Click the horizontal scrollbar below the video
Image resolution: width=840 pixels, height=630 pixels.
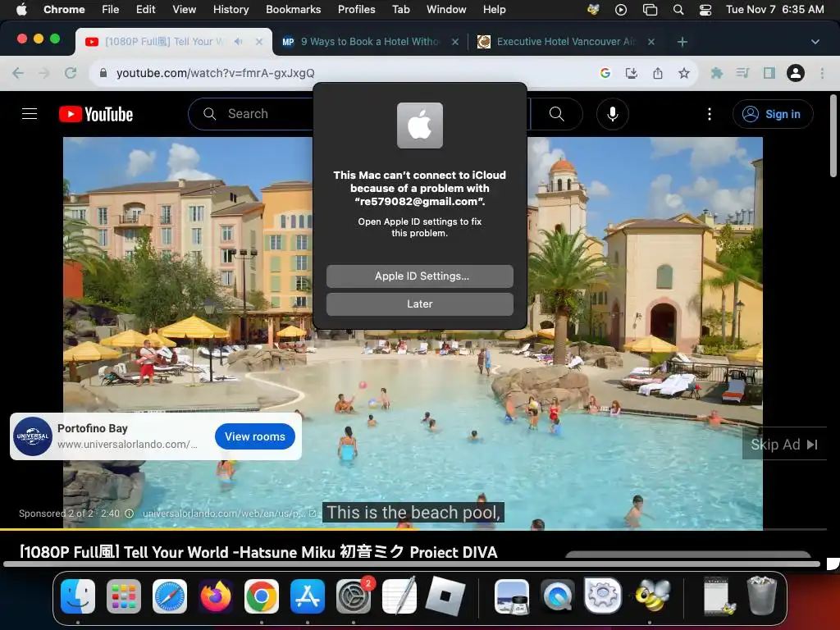pos(412,564)
